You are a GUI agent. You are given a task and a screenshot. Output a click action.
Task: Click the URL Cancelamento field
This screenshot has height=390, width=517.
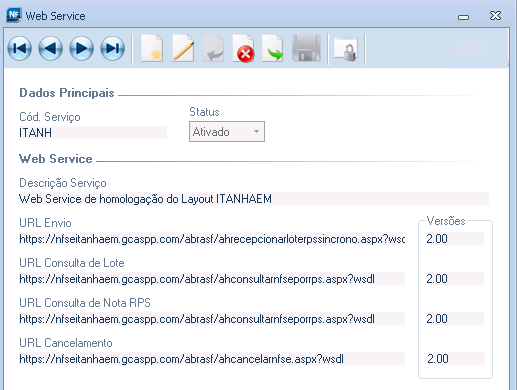point(212,359)
